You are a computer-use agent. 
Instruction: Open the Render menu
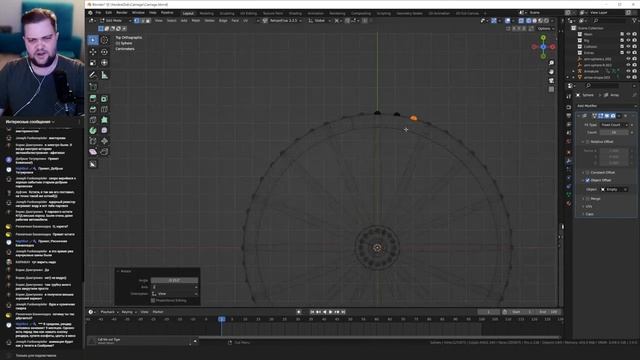click(122, 13)
